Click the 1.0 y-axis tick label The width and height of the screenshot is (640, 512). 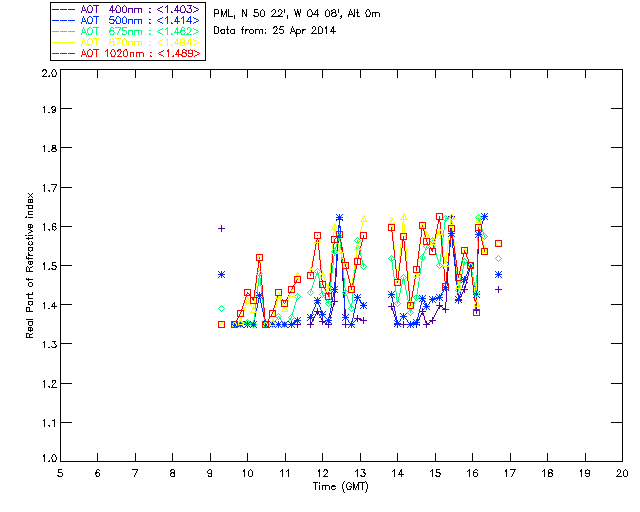49,458
